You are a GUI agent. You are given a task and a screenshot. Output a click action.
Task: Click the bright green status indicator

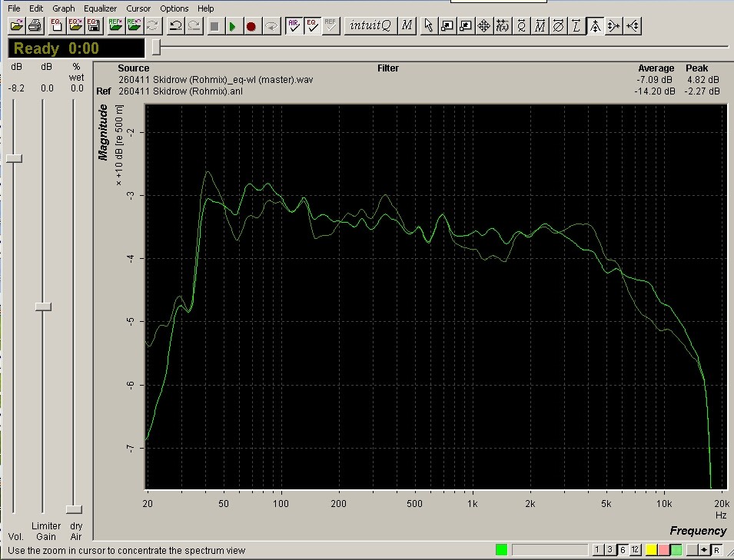click(x=501, y=550)
